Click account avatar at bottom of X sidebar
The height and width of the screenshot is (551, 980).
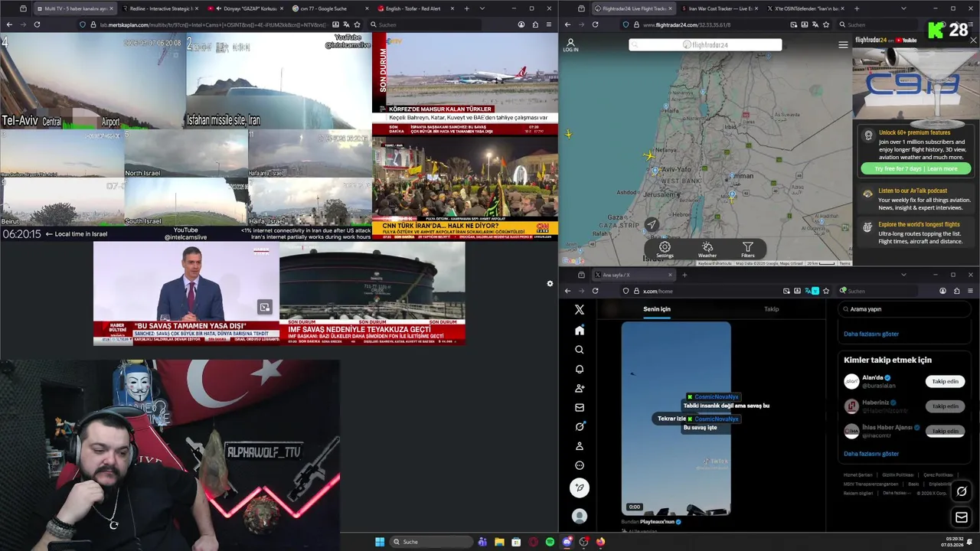[x=580, y=517]
